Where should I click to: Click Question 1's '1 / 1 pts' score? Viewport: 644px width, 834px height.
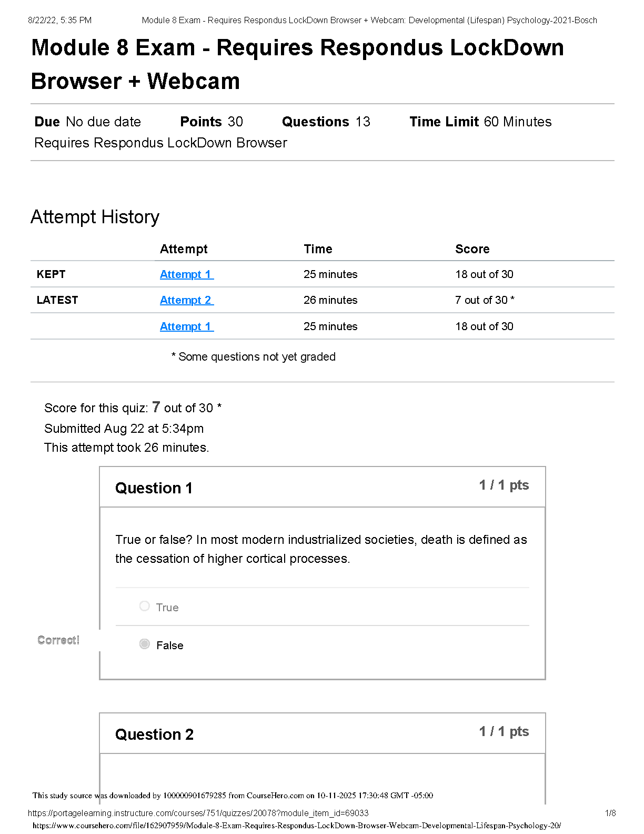504,485
